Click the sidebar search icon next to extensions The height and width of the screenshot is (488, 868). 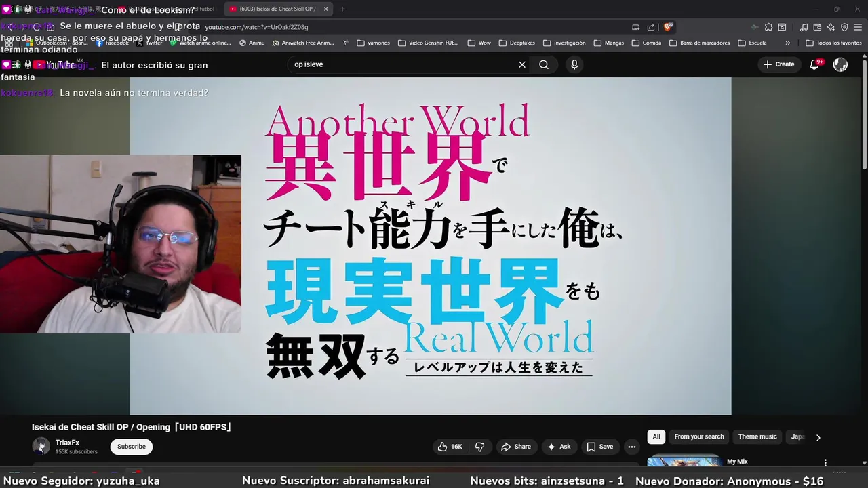pos(782,27)
